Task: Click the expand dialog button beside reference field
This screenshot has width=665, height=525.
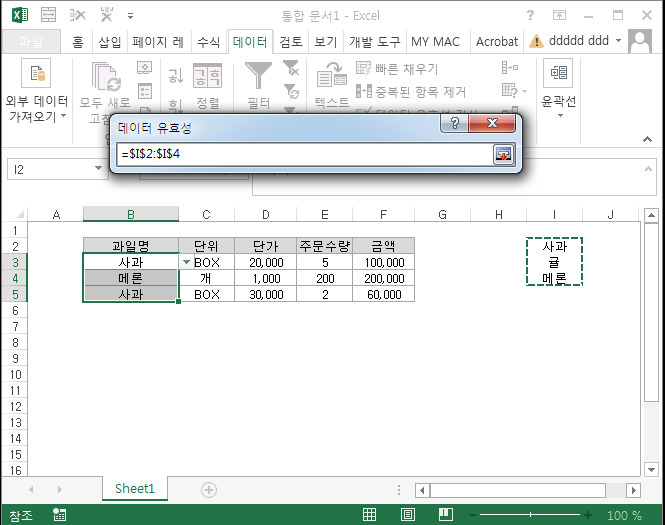Action: [503, 154]
